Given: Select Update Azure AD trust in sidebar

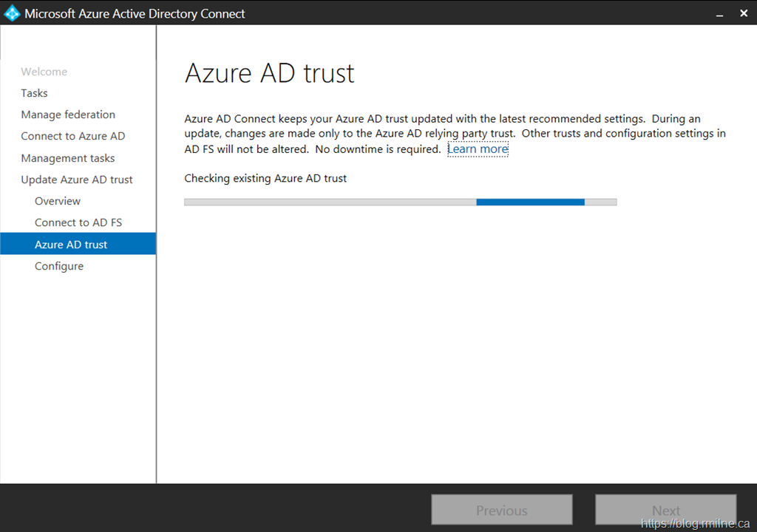Looking at the screenshot, I should (x=77, y=180).
